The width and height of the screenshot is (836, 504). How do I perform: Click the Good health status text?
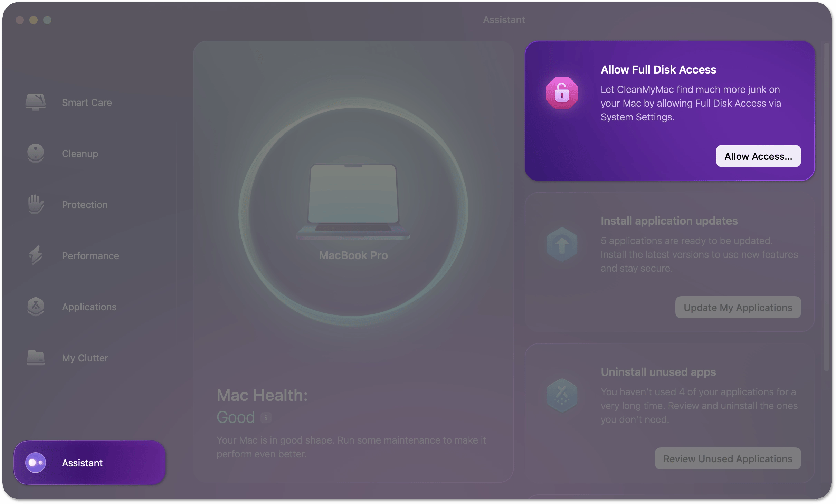coord(236,417)
